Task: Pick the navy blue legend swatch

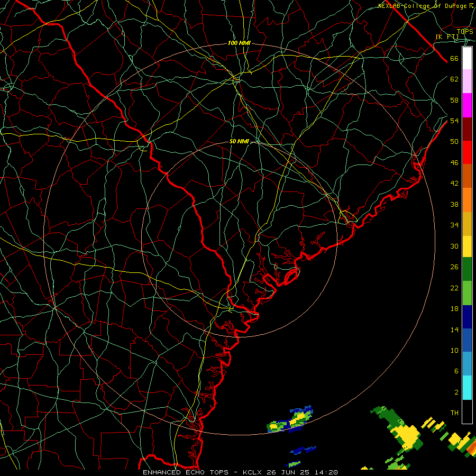Action: coord(467,317)
